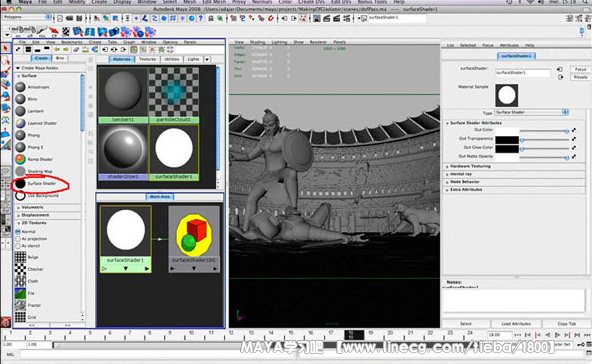Viewport: 592px width, 364px height.
Task: Open the Work Area tab
Action: 160,197
